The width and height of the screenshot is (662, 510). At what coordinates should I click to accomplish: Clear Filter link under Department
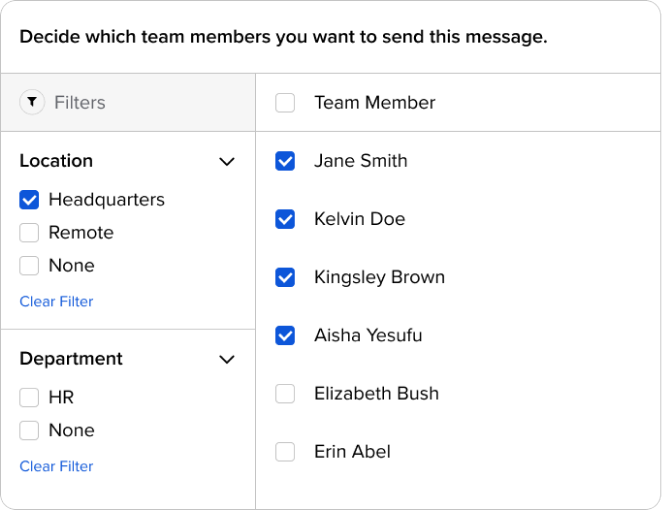56,466
